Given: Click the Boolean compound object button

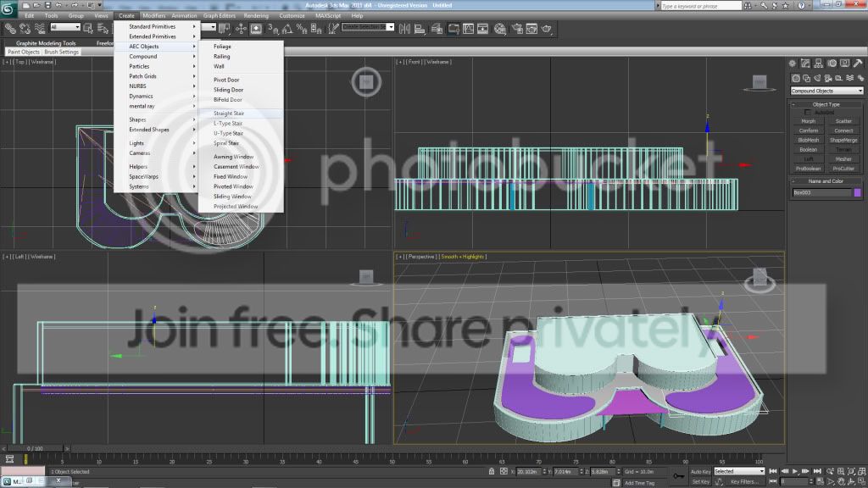Looking at the screenshot, I should 808,149.
